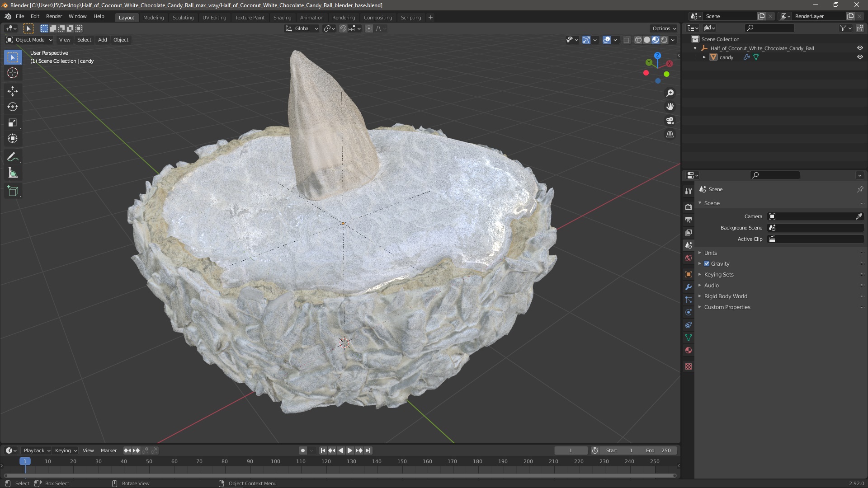Expand the Units panel

point(710,253)
